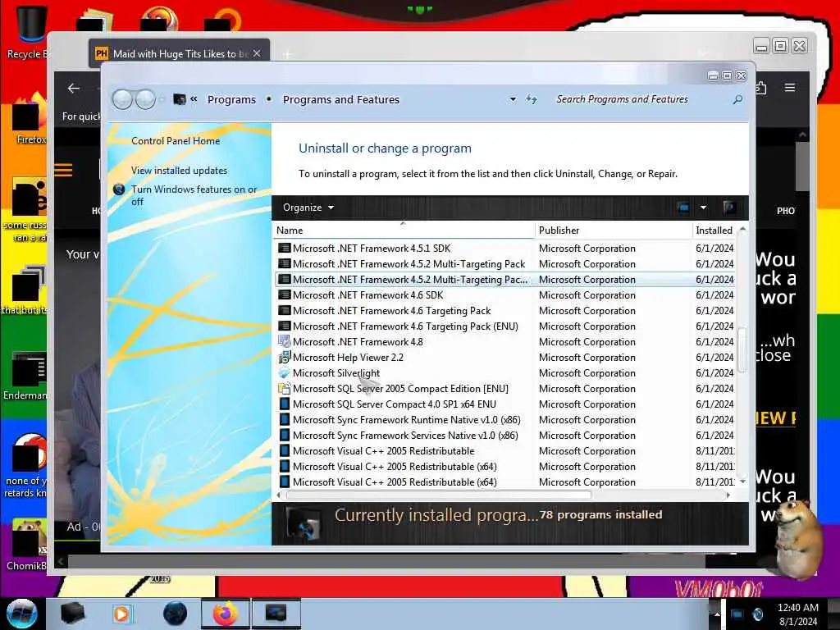Click the Back navigation button in Control Panel
The height and width of the screenshot is (630, 840).
click(123, 99)
